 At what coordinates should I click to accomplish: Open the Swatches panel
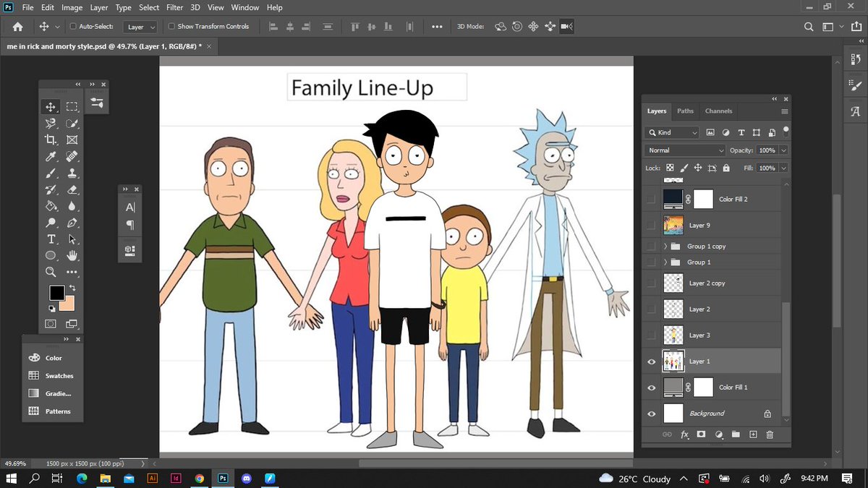click(x=51, y=376)
